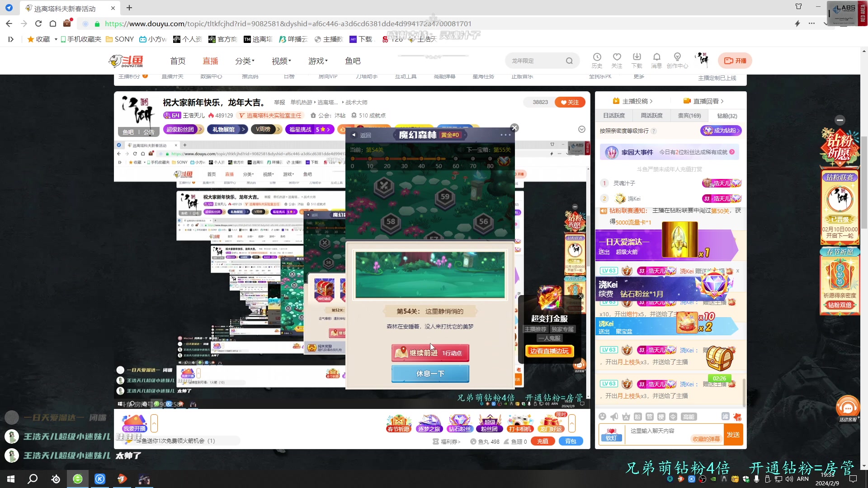Expand the circled down-arrow below 关注
This screenshot has width=868, height=488.
pos(582,130)
